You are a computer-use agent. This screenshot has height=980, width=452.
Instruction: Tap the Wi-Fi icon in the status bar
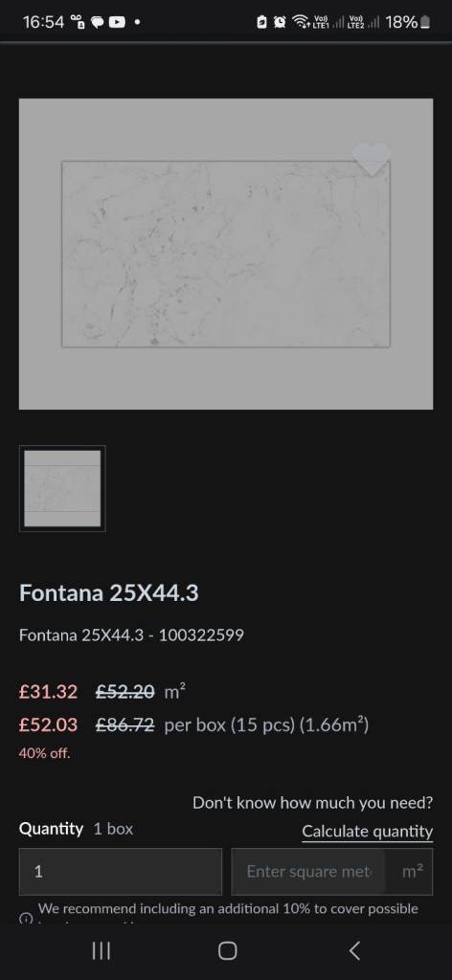(x=301, y=22)
